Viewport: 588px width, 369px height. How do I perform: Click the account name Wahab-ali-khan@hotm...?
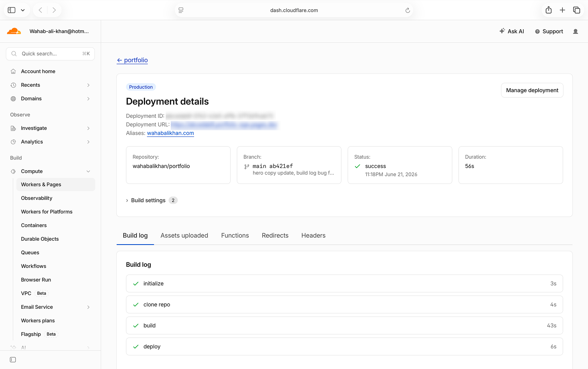point(59,31)
